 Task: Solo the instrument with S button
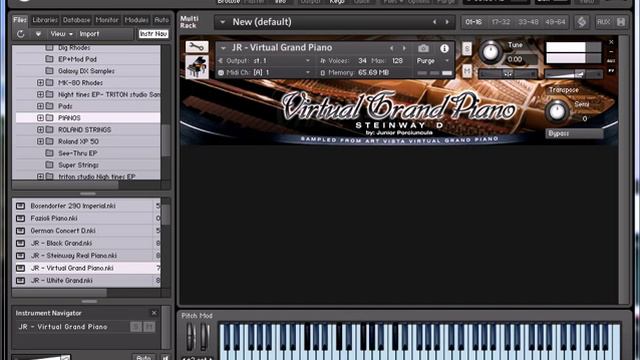coord(467,49)
